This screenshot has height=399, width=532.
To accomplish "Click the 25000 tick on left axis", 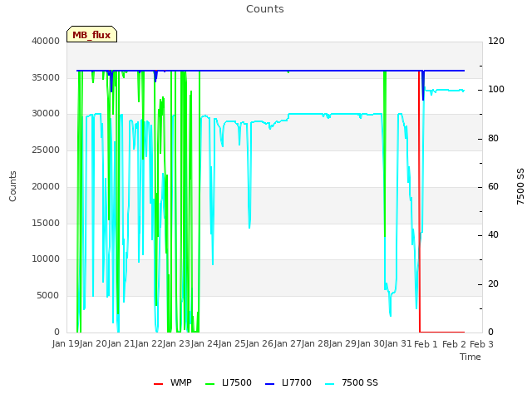I will (x=46, y=150).
